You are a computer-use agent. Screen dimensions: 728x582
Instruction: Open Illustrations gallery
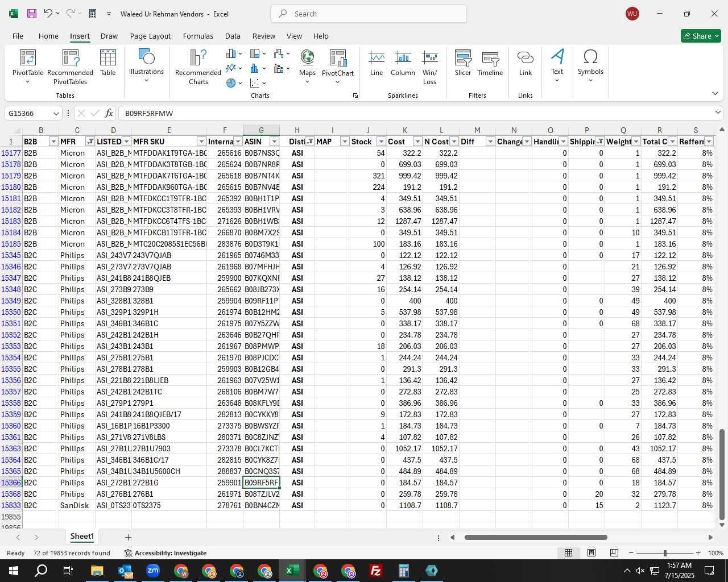pos(146,65)
